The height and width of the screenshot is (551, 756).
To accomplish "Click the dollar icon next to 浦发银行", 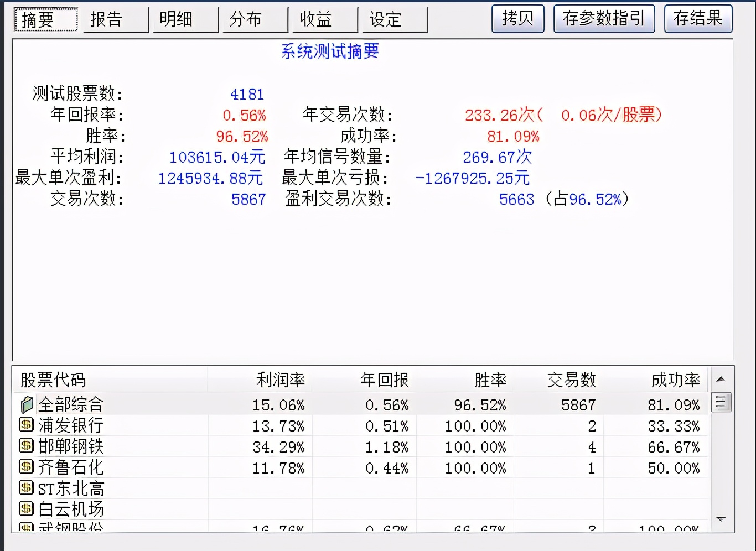I will [x=25, y=425].
